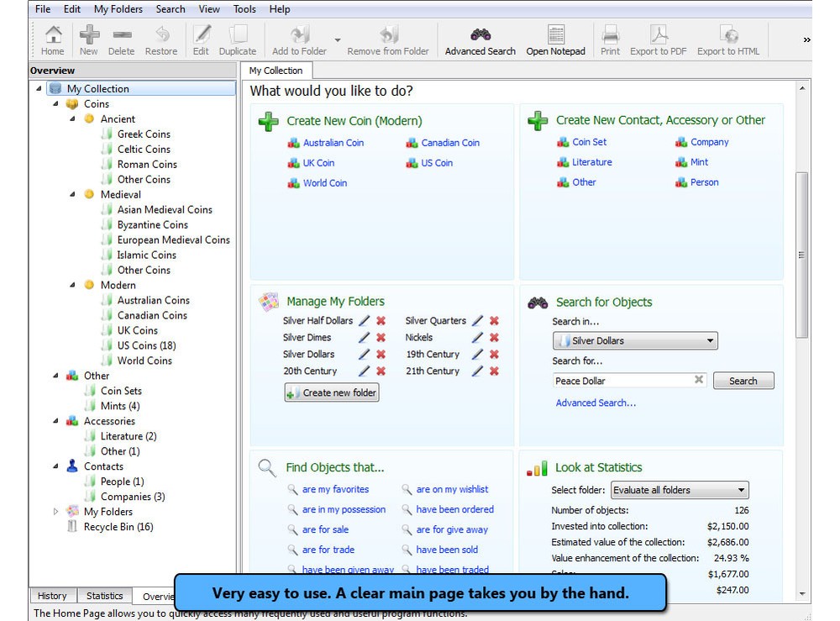Open the Tools menu

(244, 9)
